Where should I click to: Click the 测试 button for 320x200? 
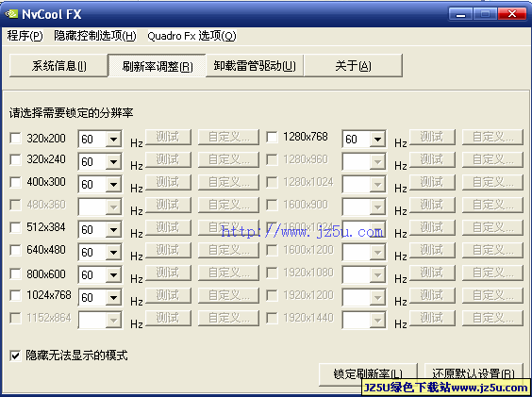coord(168,137)
